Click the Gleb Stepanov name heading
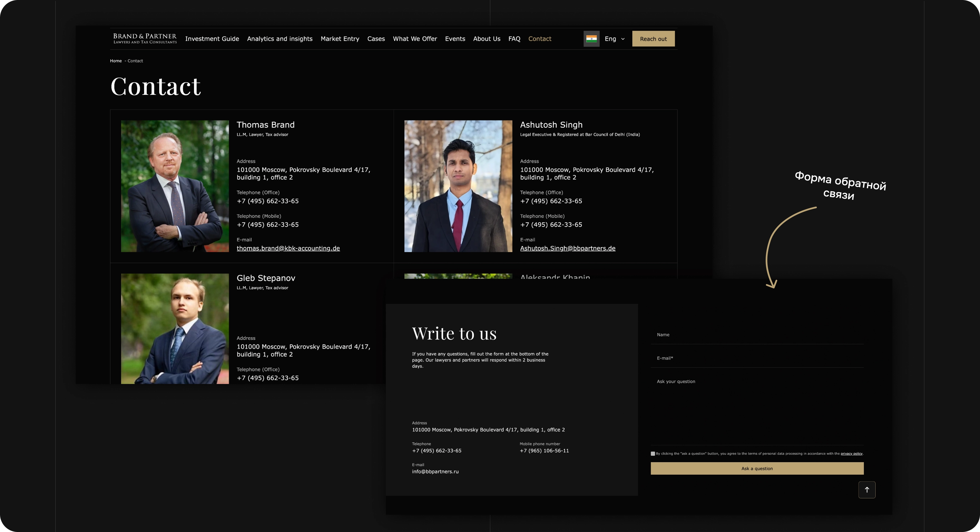This screenshot has height=532, width=980. point(266,278)
